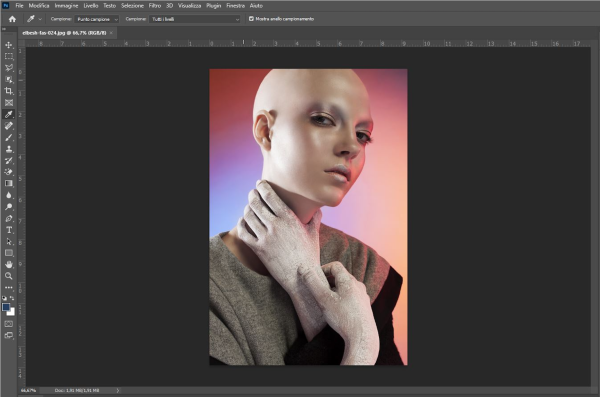Open the Immagine menu

[x=66, y=6]
